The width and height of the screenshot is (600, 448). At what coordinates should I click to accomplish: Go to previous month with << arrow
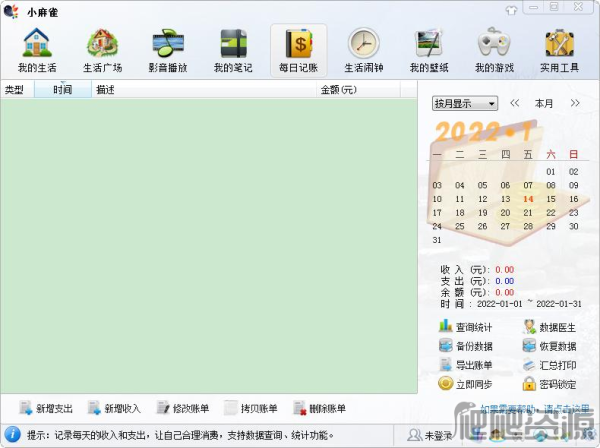tap(515, 103)
